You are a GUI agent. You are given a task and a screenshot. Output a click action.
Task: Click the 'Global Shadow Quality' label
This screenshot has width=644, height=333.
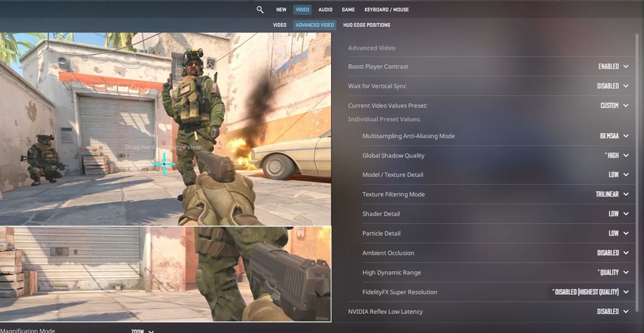pyautogui.click(x=393, y=156)
